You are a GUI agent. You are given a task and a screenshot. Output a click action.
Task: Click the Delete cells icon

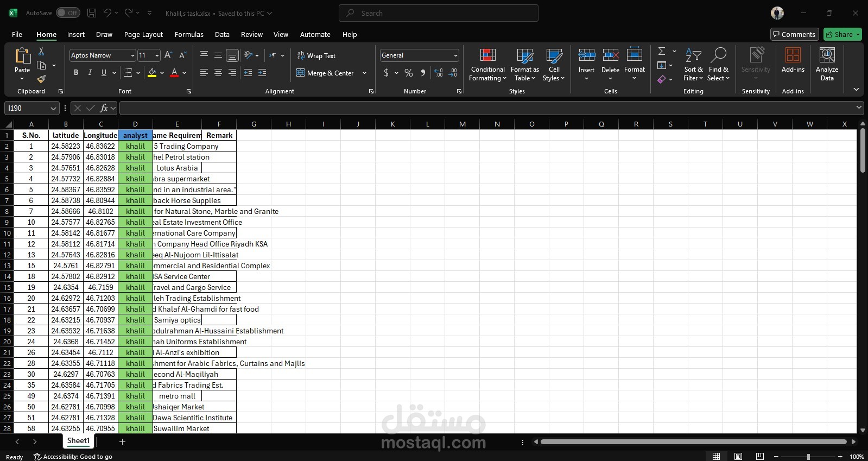pos(610,55)
